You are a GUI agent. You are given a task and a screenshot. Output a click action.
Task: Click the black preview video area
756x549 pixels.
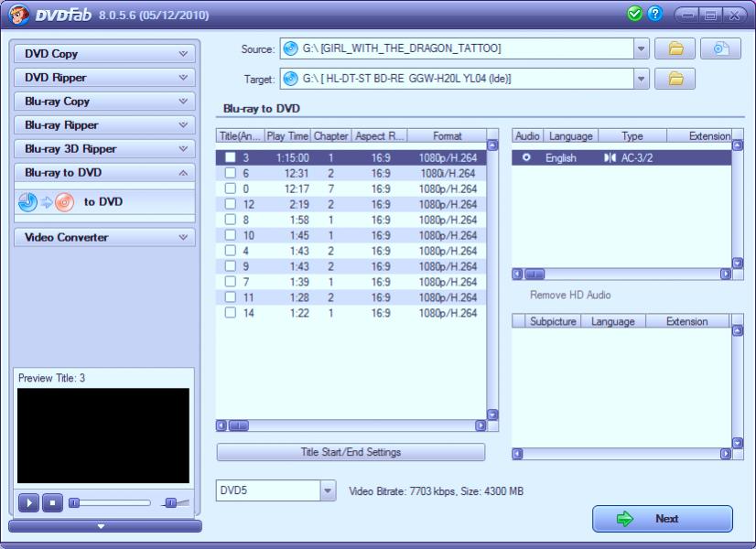click(x=103, y=436)
